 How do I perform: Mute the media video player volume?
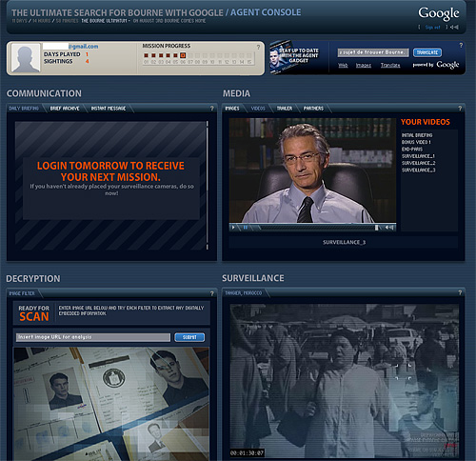click(389, 228)
